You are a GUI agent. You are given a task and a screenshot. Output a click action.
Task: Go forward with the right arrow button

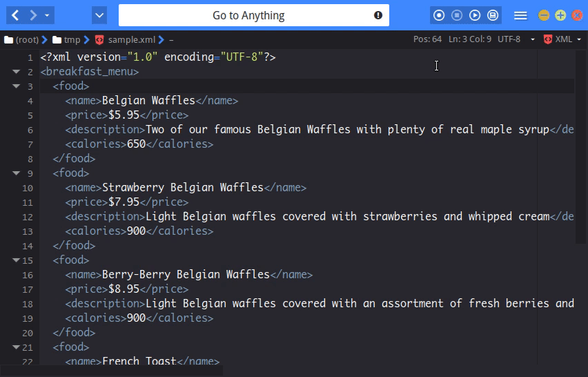[x=33, y=15]
